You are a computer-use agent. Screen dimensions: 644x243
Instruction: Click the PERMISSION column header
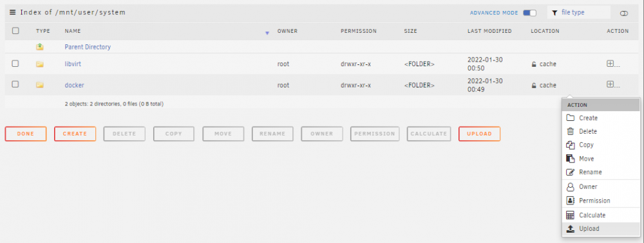click(358, 31)
